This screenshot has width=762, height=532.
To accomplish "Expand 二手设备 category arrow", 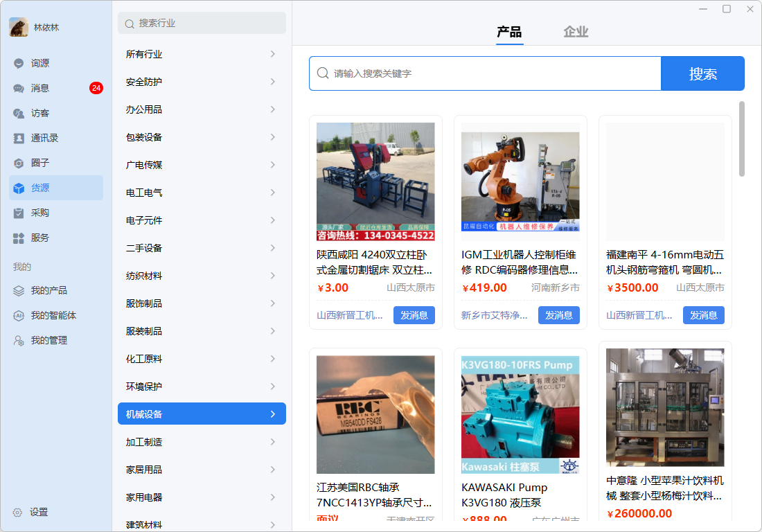I will click(x=273, y=248).
